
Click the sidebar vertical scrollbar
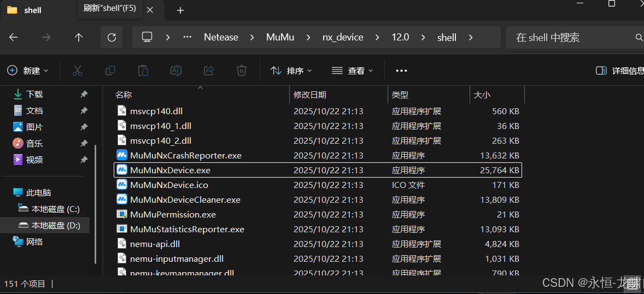(x=96, y=204)
